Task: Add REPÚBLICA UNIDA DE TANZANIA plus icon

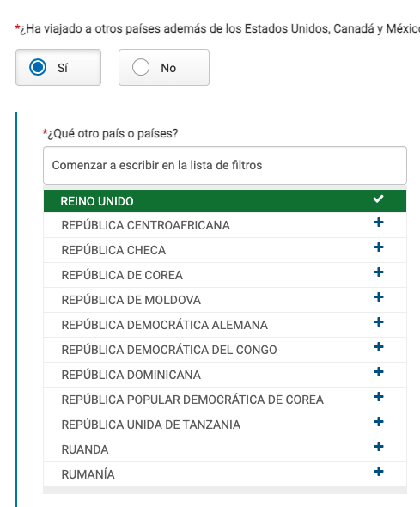Action: (379, 422)
